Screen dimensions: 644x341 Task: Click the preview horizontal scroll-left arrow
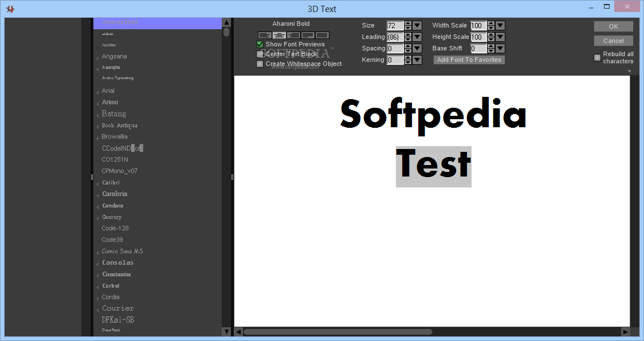pyautogui.click(x=238, y=332)
